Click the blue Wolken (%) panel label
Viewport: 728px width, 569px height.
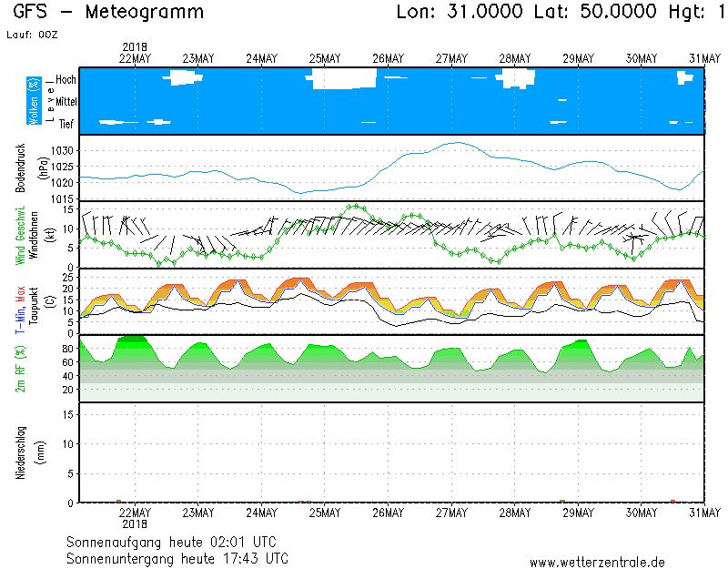coord(34,100)
